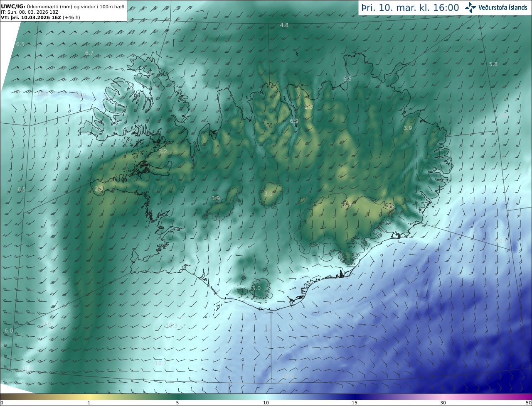532x406 pixels.
Task: Click the Veðurstofa Íslands logo
Action: tap(496, 7)
